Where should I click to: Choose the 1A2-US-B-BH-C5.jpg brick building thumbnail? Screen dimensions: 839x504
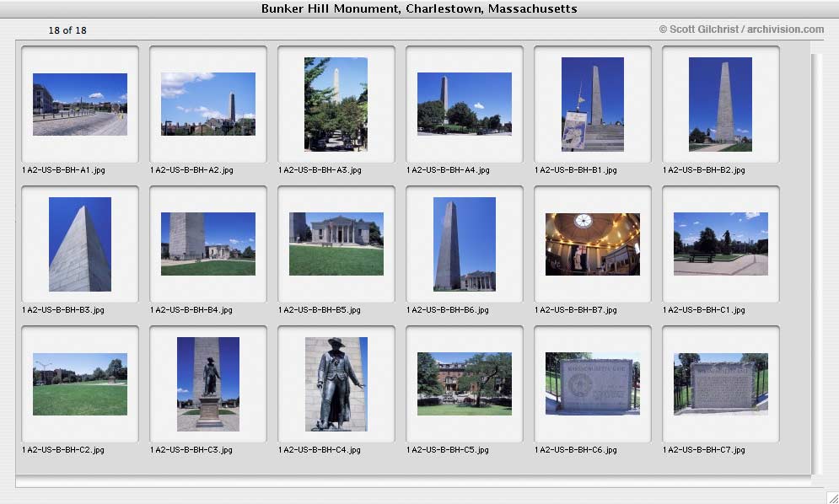(x=465, y=383)
